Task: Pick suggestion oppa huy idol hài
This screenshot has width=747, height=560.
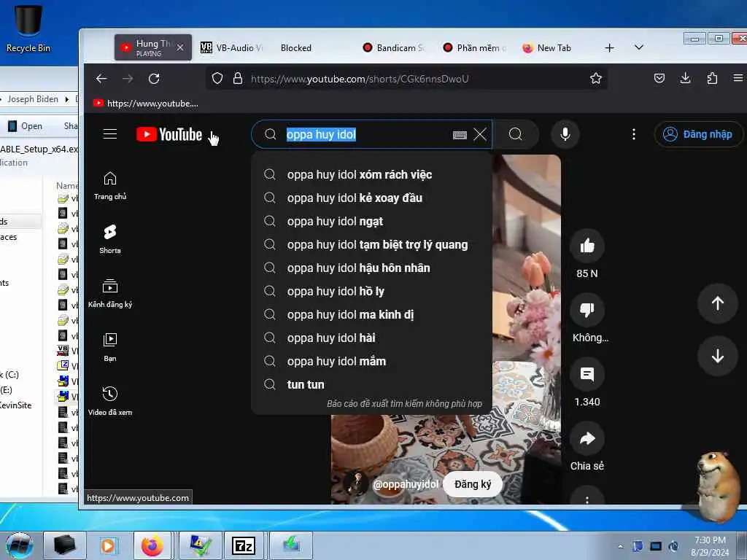Action: [x=371, y=338]
